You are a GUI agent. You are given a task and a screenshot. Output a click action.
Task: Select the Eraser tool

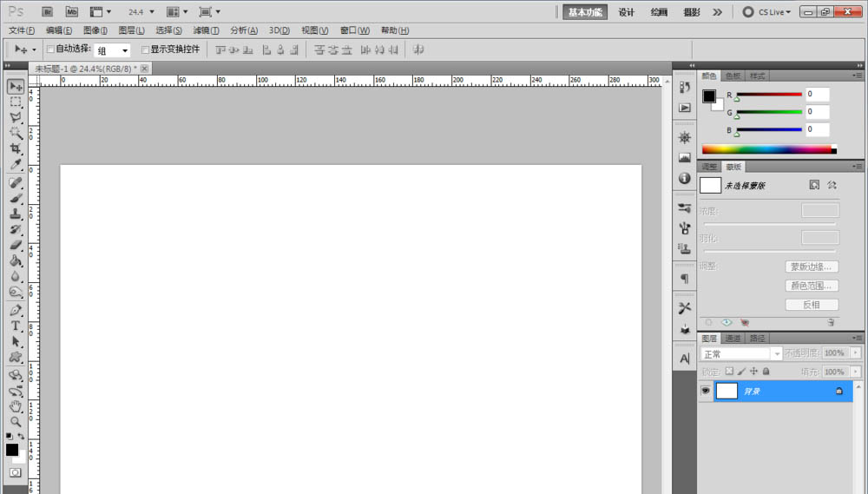click(x=16, y=245)
